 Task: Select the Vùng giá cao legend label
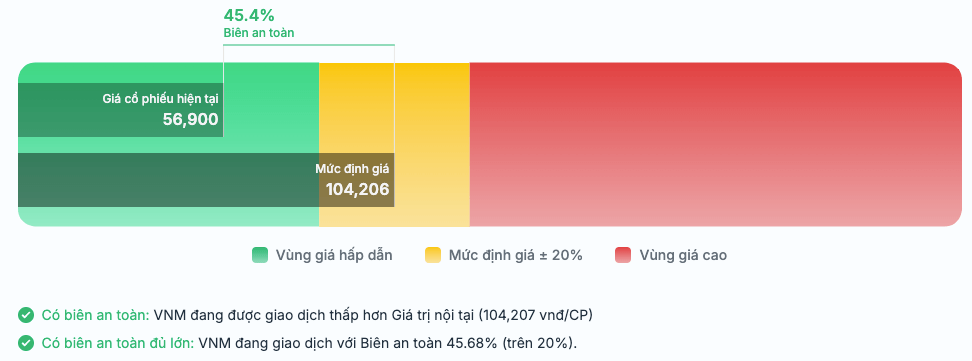pyautogui.click(x=683, y=255)
